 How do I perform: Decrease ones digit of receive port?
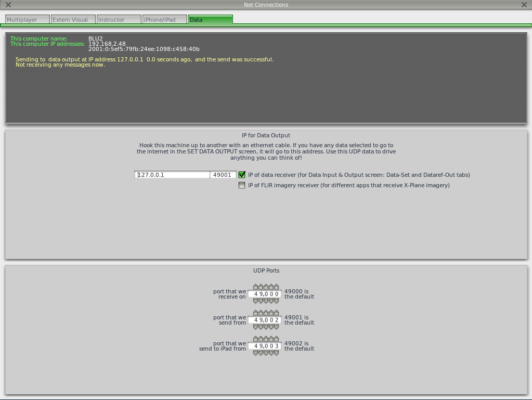coord(276,301)
